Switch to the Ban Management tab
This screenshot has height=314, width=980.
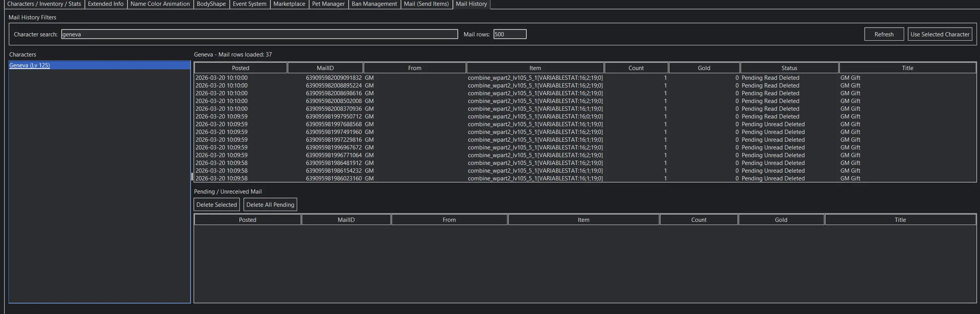374,4
